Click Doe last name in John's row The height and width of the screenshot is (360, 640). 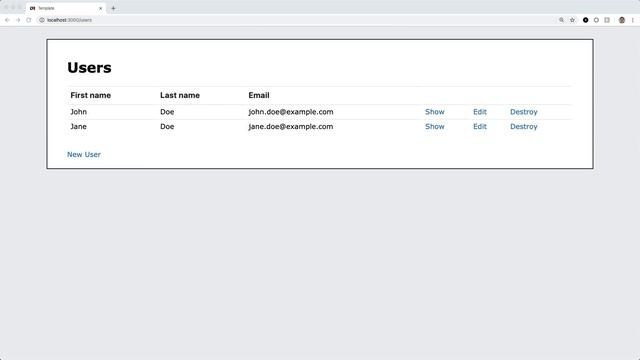pos(167,112)
